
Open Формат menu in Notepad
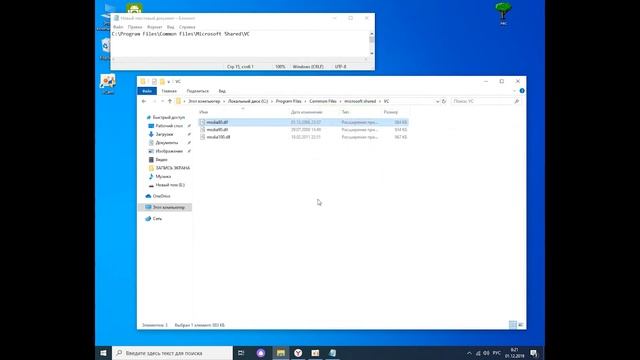tap(154, 27)
